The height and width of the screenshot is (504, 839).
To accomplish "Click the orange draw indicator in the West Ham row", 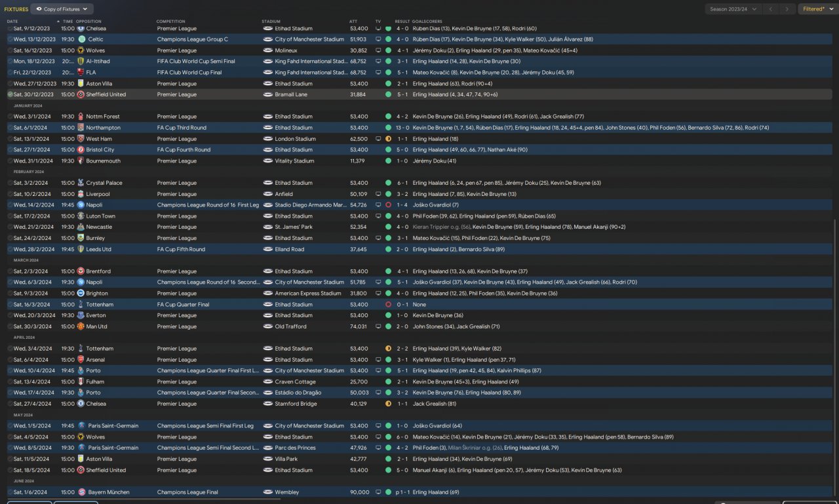I will click(388, 139).
